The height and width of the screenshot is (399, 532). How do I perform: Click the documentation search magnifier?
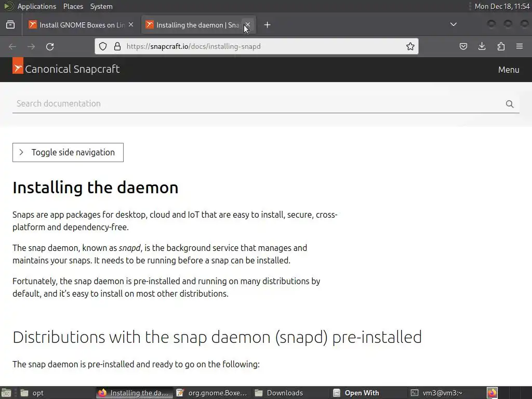(x=510, y=104)
